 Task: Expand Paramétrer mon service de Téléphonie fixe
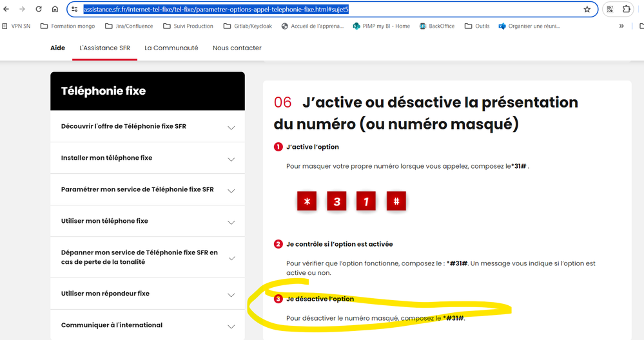pyautogui.click(x=148, y=190)
